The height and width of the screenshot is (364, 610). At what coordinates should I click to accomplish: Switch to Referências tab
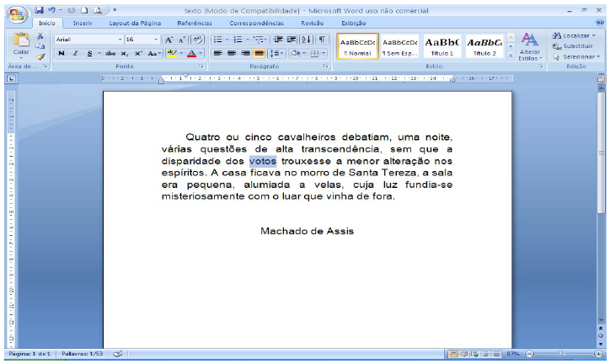195,24
